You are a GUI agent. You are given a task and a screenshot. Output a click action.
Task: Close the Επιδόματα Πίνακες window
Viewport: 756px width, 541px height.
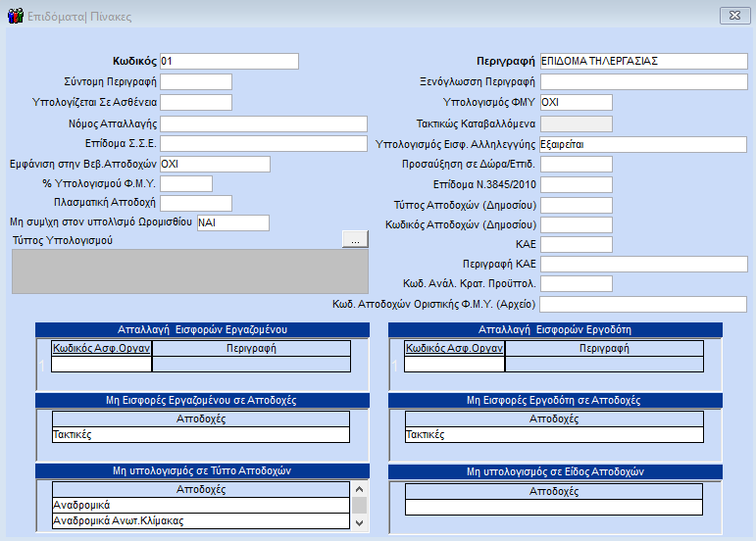click(x=731, y=16)
